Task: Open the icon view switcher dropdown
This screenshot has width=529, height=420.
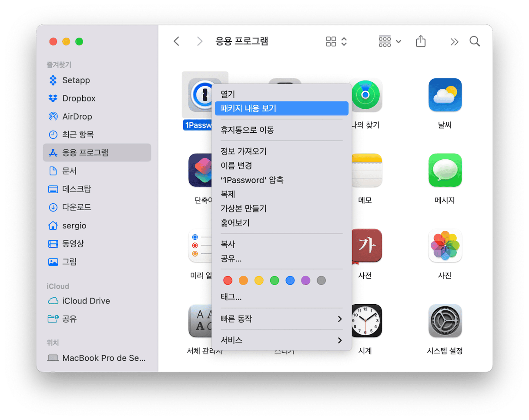Action: [336, 41]
